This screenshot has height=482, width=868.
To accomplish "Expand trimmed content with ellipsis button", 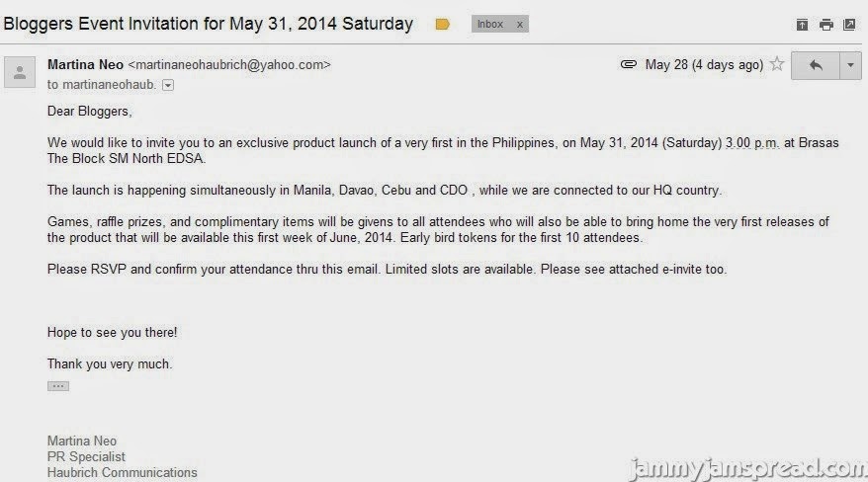I will tap(58, 386).
